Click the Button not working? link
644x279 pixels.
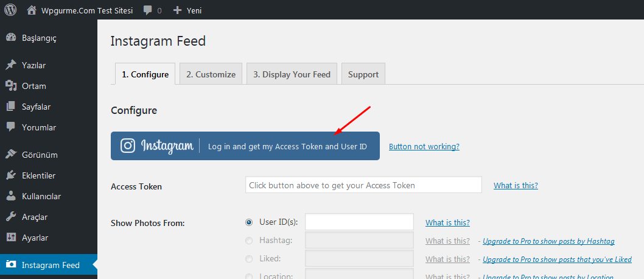(x=424, y=147)
